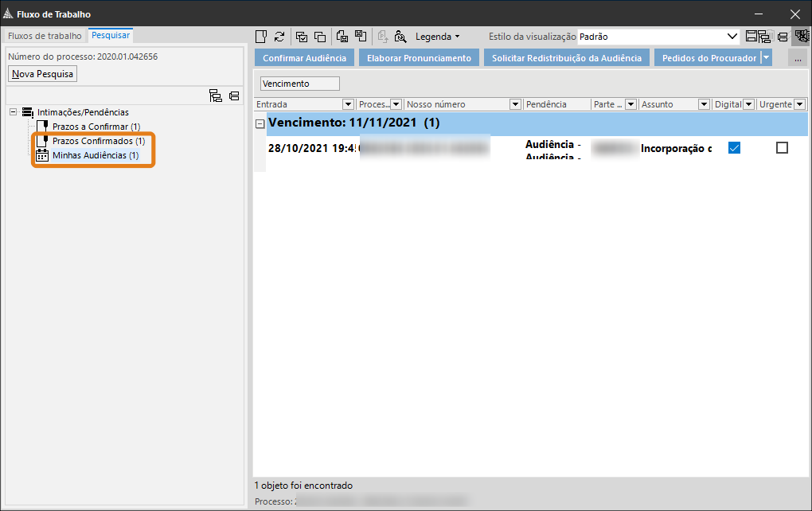Click the collapse tree icon in left panel
Viewport: 812px width, 511px height.
coord(234,96)
